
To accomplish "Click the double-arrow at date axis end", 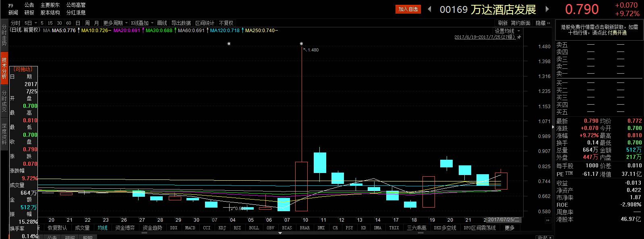I will pyautogui.click(x=548, y=220).
